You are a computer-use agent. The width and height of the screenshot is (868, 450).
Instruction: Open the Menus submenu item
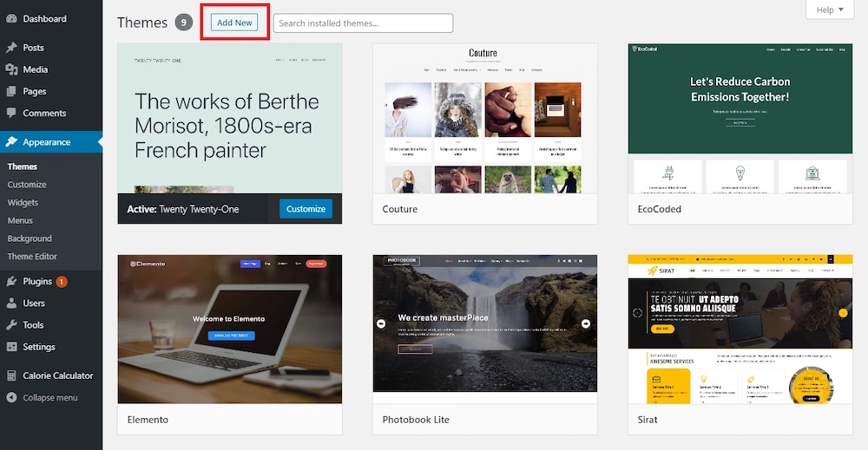20,220
